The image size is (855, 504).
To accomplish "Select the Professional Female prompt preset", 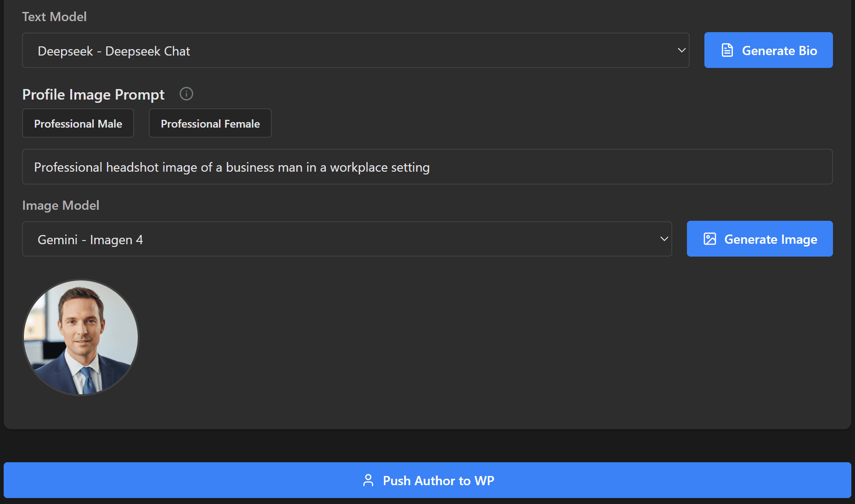I will point(210,123).
